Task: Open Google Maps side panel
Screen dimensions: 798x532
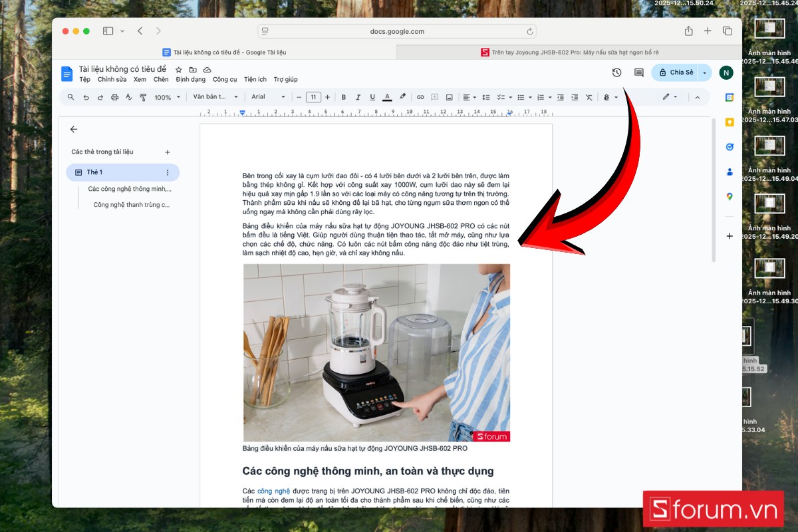Action: point(730,196)
